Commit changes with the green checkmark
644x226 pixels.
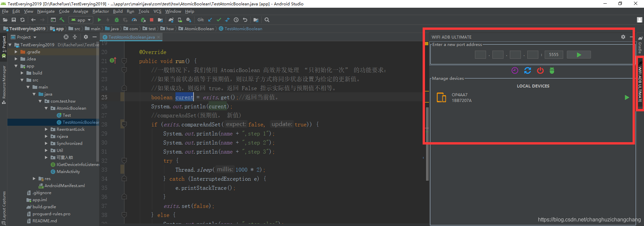(219, 20)
